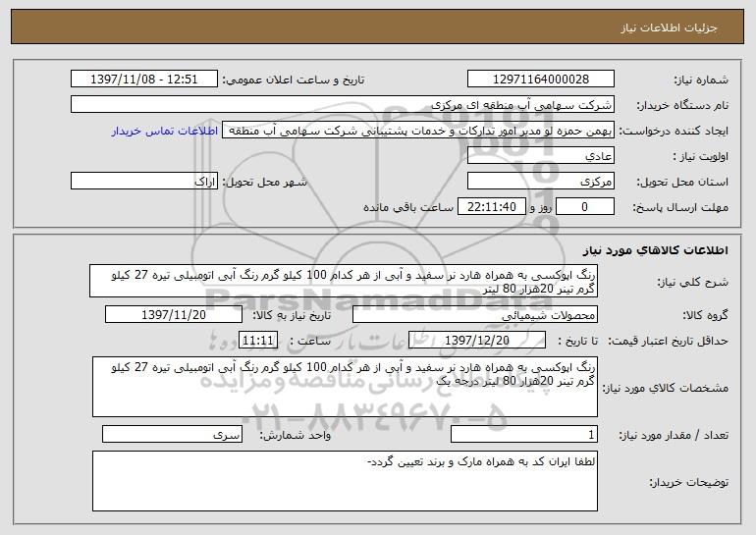Click the need date field 1397/11/20

coord(174,315)
